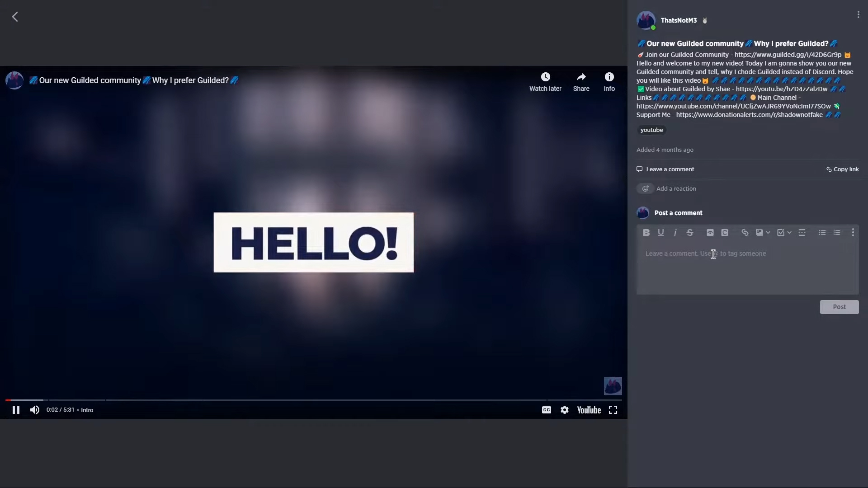
Task: Enter fullscreen mode
Action: pyautogui.click(x=613, y=410)
